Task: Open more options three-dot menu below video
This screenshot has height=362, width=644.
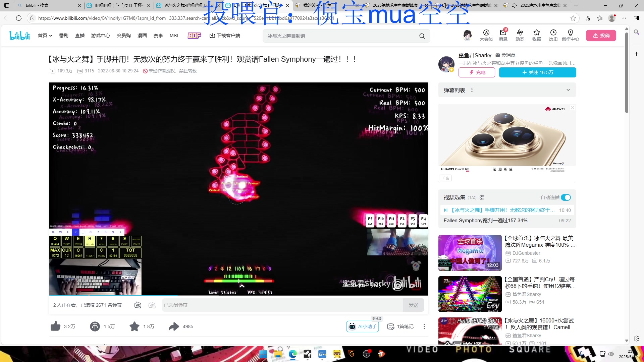Action: click(x=424, y=326)
